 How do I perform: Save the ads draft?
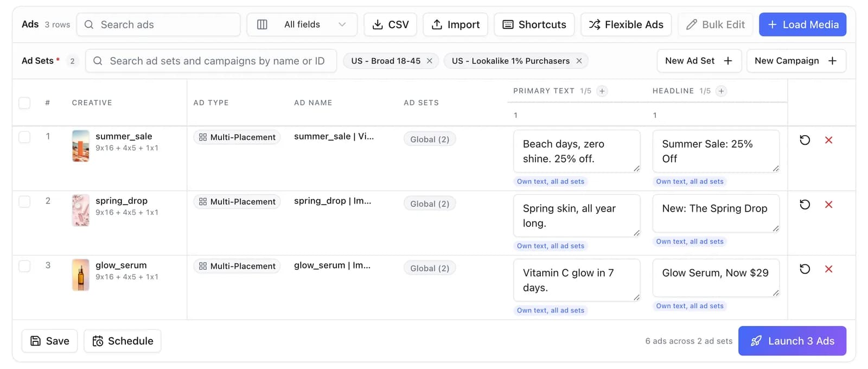pyautogui.click(x=49, y=341)
